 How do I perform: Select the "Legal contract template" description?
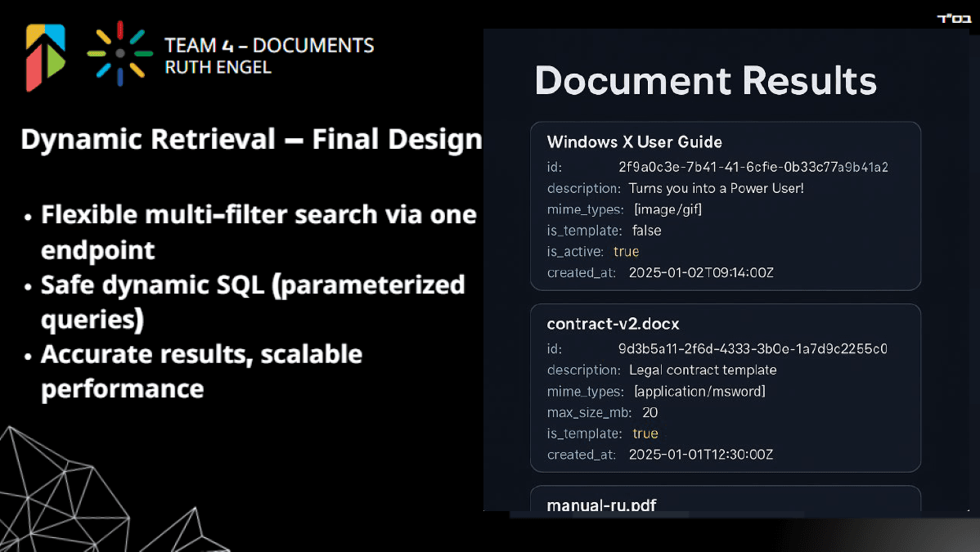[702, 370]
